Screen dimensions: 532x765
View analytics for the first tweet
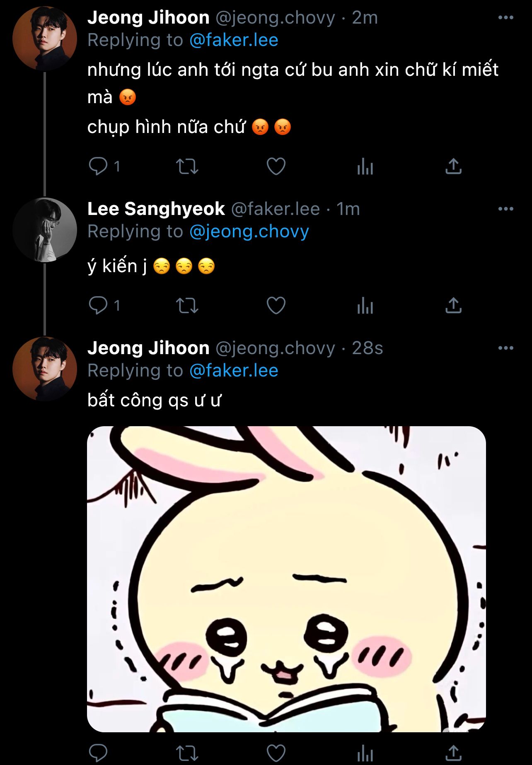coord(365,167)
